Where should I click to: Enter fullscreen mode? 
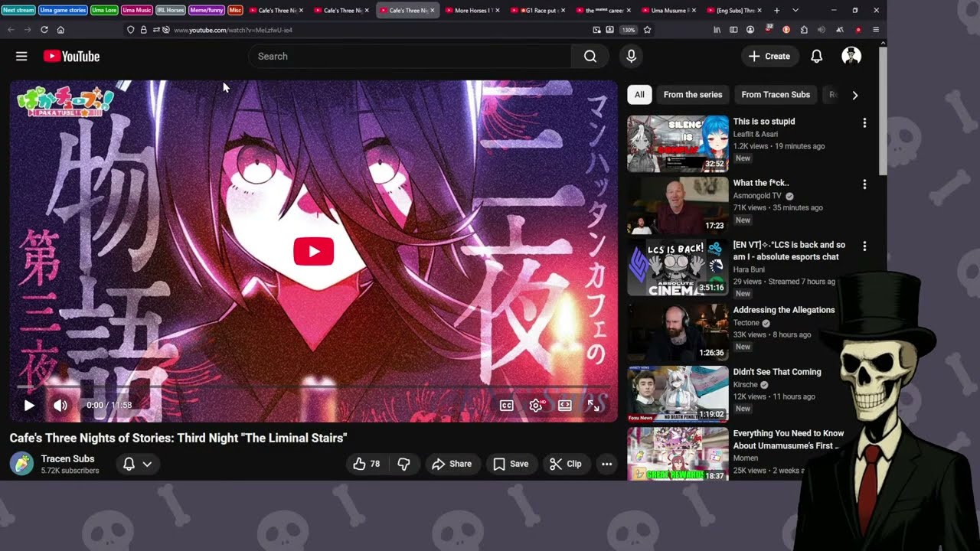point(593,406)
